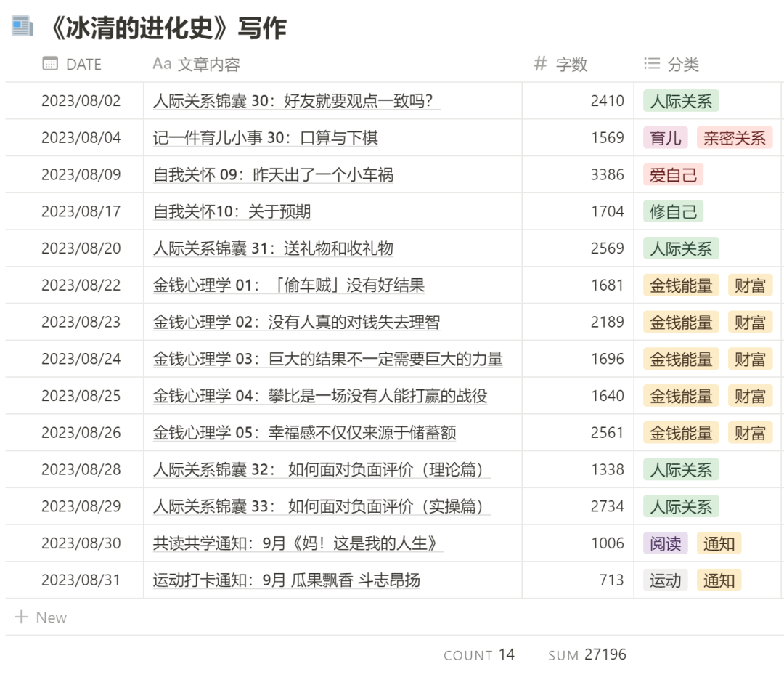Click the Aa icon in 文章内容 header

(x=162, y=64)
